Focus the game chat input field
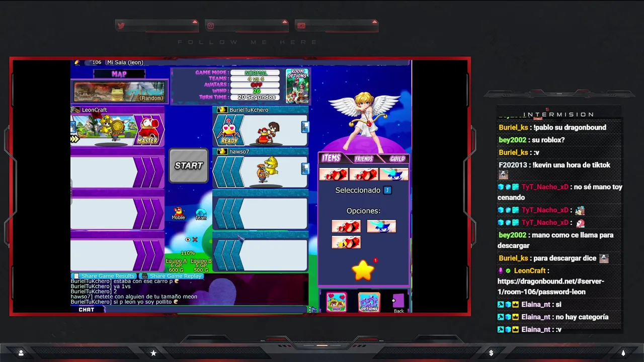The image size is (644, 362). point(206,310)
